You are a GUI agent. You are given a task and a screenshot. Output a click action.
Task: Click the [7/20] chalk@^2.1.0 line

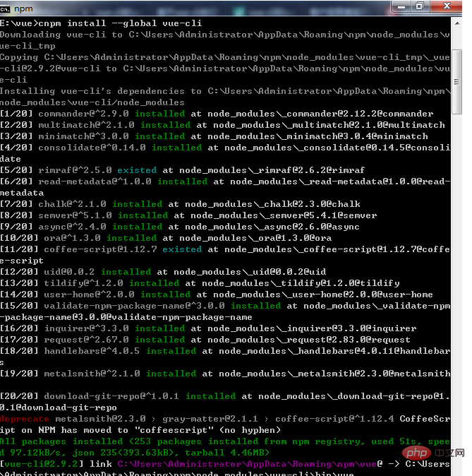pos(180,204)
